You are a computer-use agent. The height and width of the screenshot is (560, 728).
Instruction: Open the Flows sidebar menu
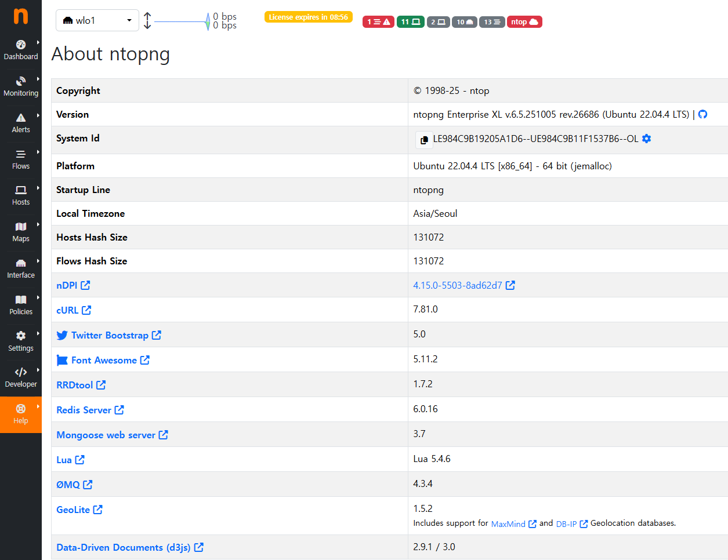pos(21,160)
